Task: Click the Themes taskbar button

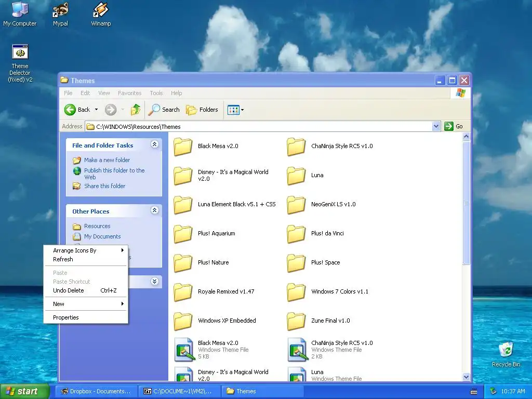Action: [262, 391]
